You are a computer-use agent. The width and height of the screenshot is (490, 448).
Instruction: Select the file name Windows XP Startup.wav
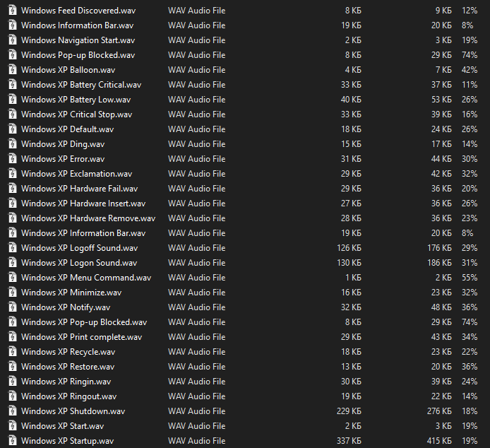click(68, 441)
